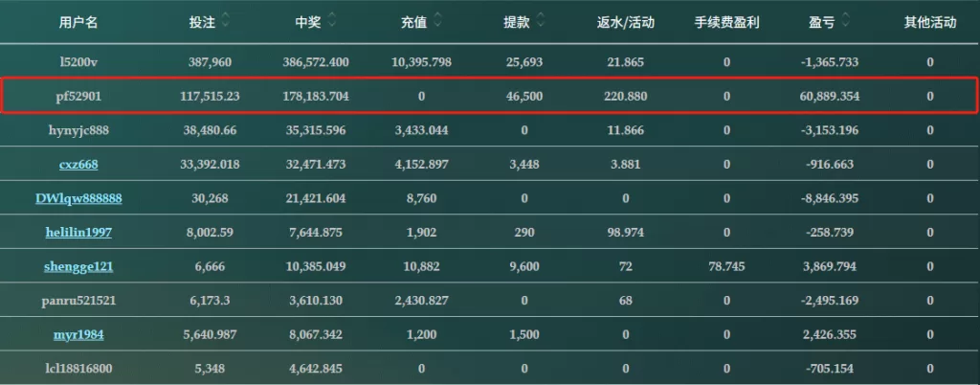The height and width of the screenshot is (385, 980).
Task: Sort by 提款 column arrows
Action: click(x=540, y=22)
